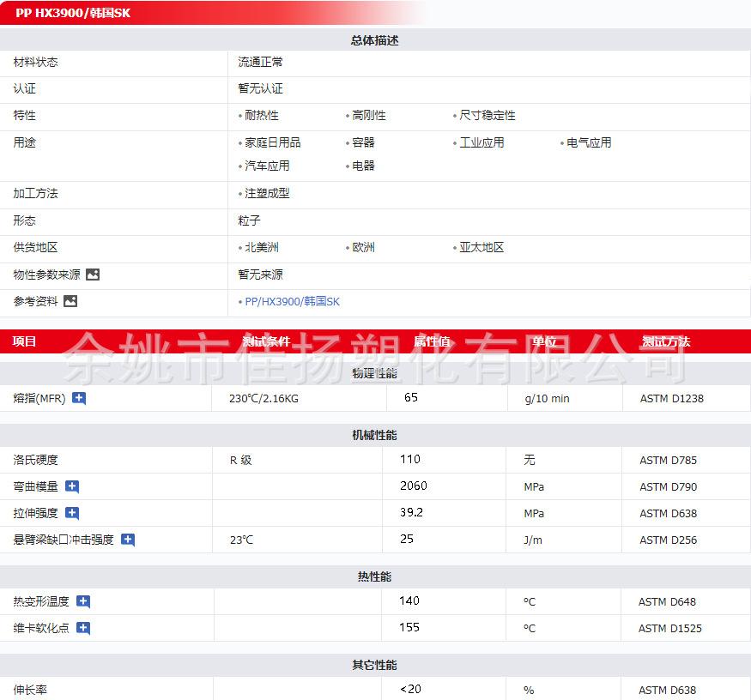The image size is (751, 700).
Task: Click the 亚太地区 supply region
Action: pos(481,248)
